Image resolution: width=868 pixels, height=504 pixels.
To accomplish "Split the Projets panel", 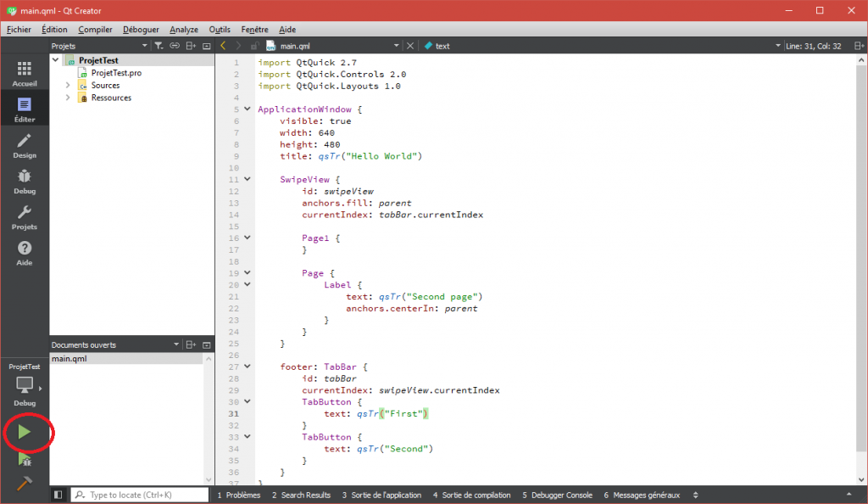I will click(191, 46).
